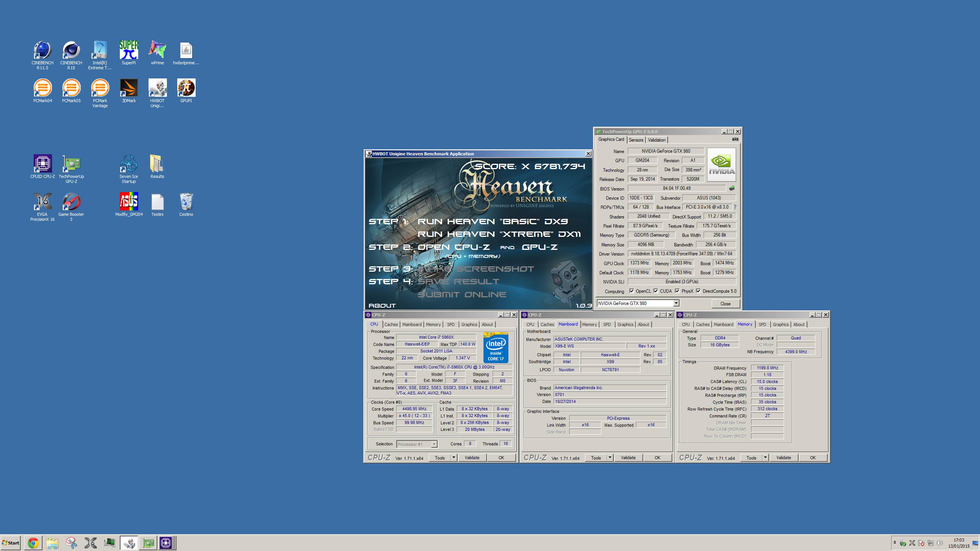
Task: Click OK in CPU-Z Mainboard window
Action: click(657, 458)
